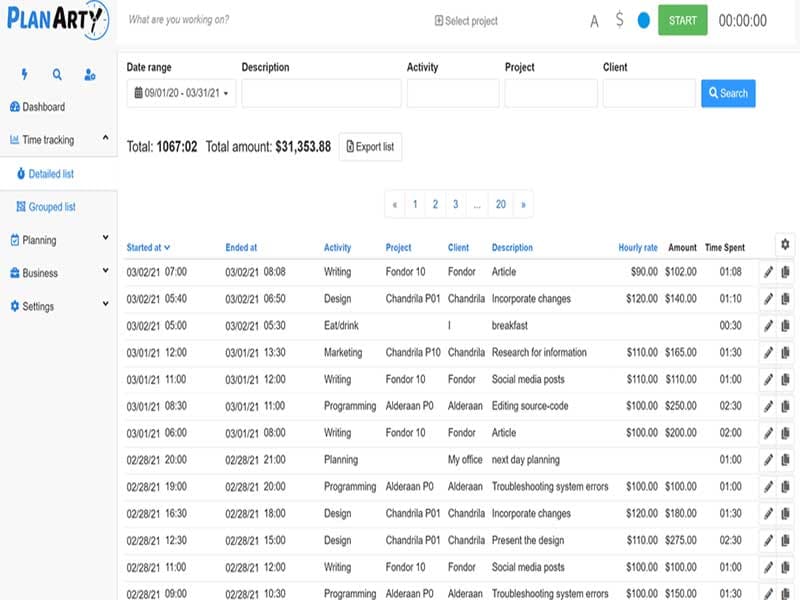
Task: Click the user account icon in sidebar
Action: [90, 74]
